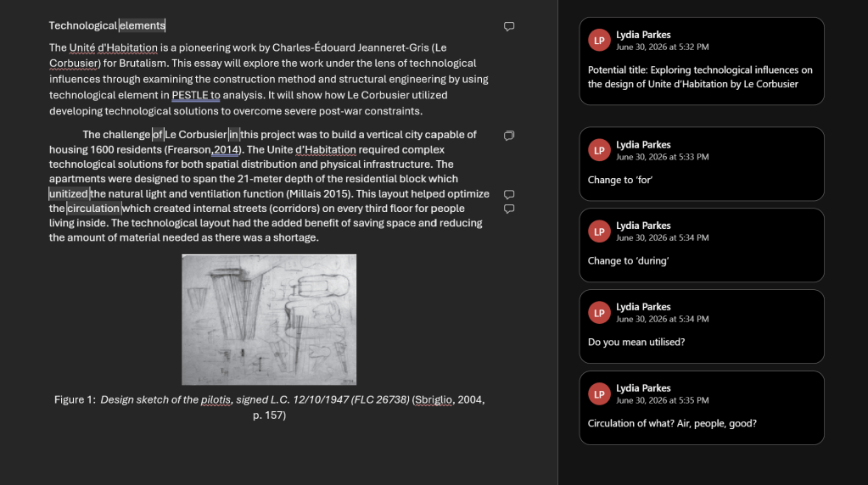868x485 pixels.
Task: Click 'Lydia Parkes' name on the 5:32 PM comment
Action: coord(643,34)
